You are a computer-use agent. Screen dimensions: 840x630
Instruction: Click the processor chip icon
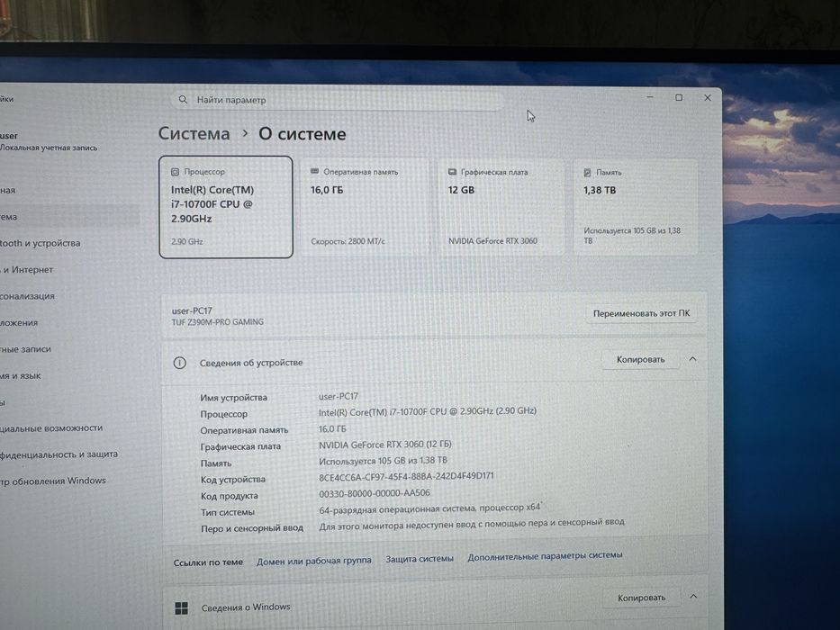pyautogui.click(x=175, y=172)
